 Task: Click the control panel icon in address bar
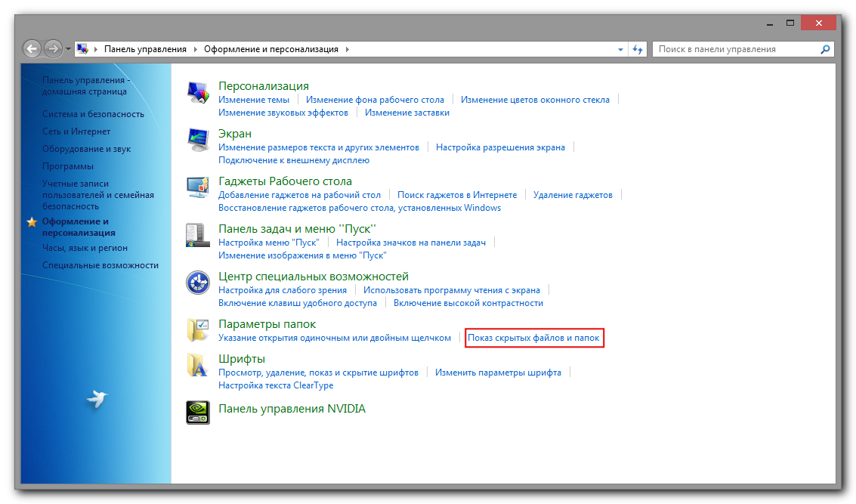click(x=82, y=49)
